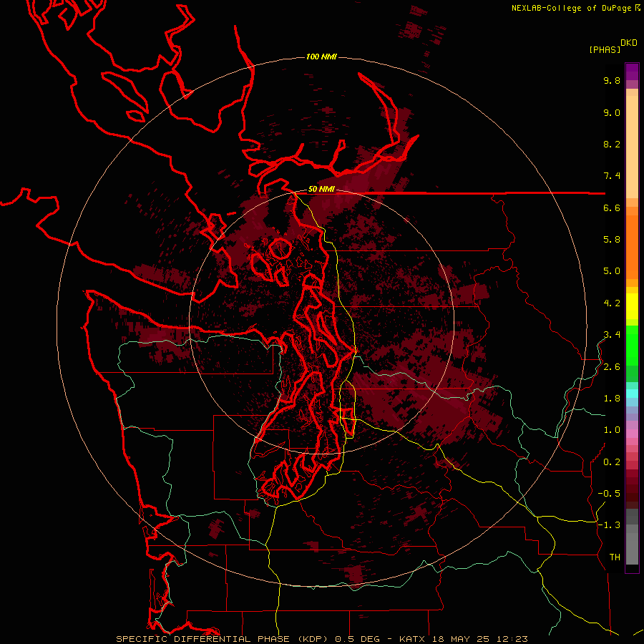
Task: Click the 0.2 legend value
Action: click(x=612, y=462)
